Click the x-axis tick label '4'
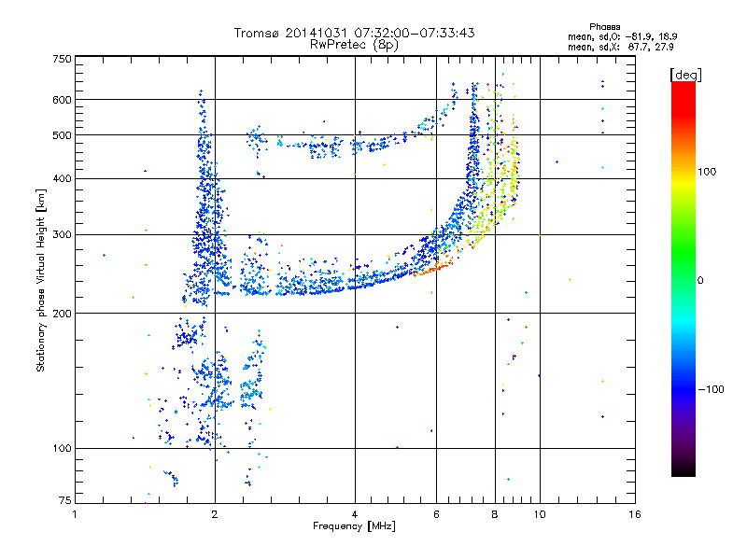Image resolution: width=747 pixels, height=560 pixels. [355, 514]
